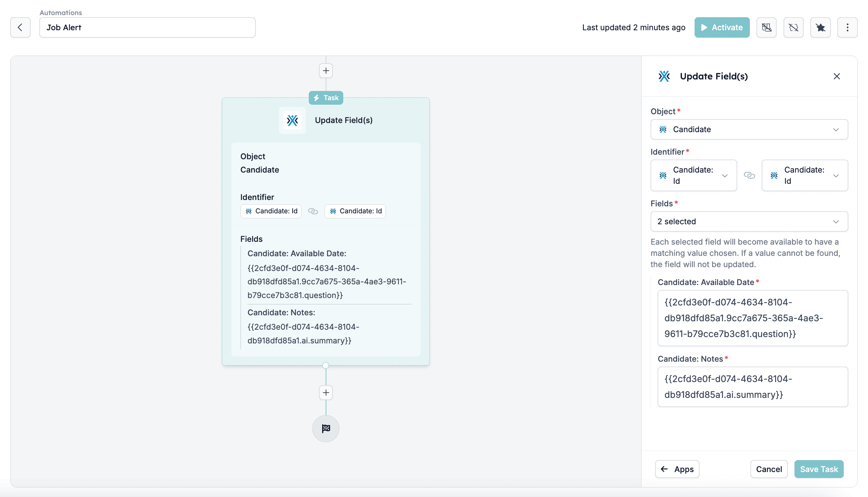This screenshot has width=868, height=497.
Task: Click the Automations breadcrumb label
Action: (x=61, y=13)
